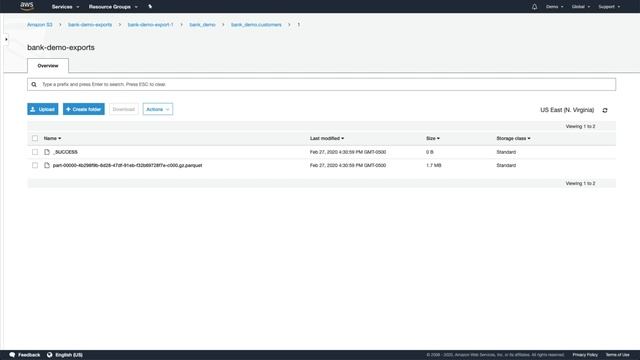Select the Overview tab
The width and height of the screenshot is (640, 360).
48,66
